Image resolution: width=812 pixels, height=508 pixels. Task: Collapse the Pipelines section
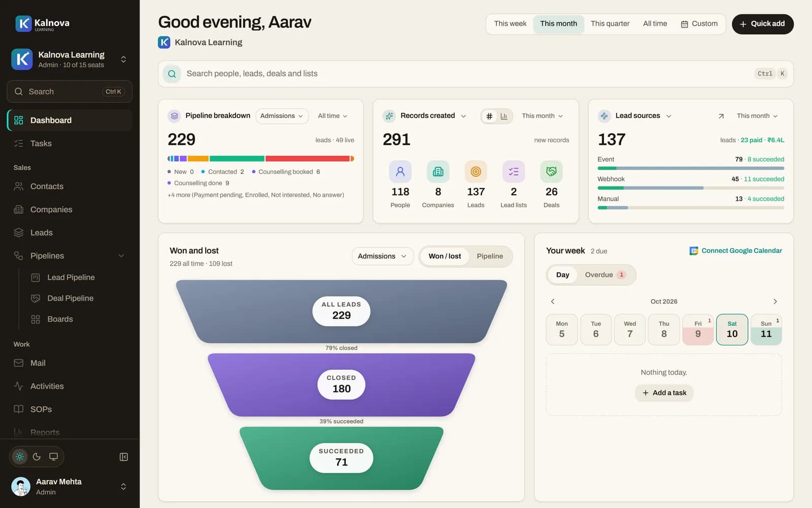121,256
